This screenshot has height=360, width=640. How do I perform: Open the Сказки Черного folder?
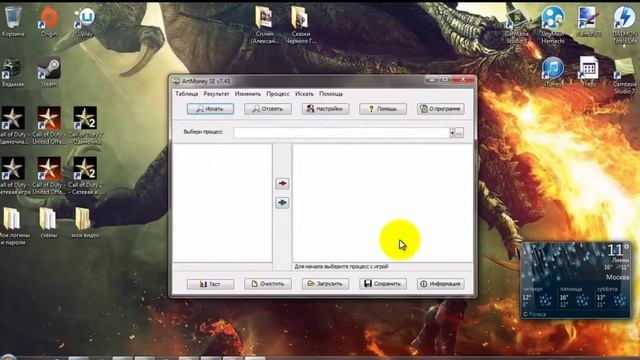(x=300, y=24)
